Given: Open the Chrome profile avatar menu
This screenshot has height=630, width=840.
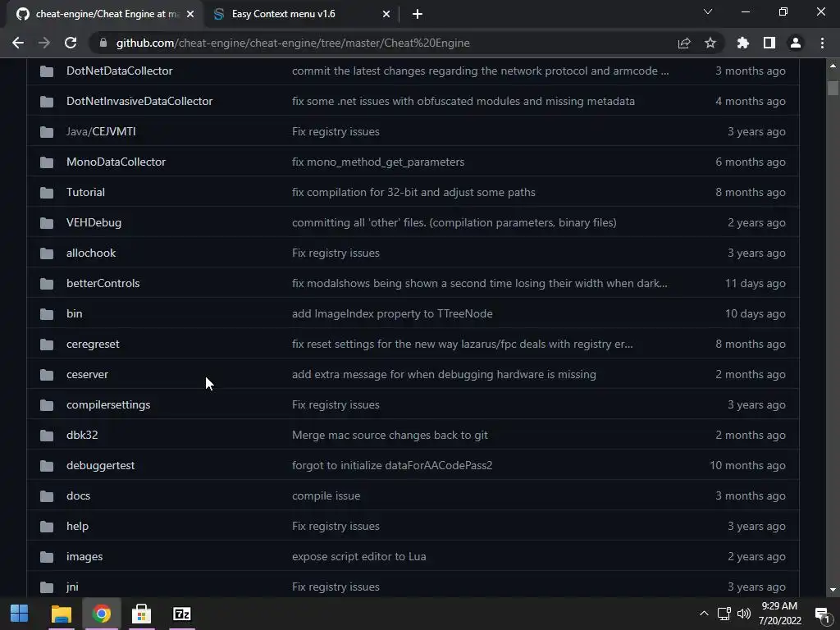Looking at the screenshot, I should coord(796,43).
